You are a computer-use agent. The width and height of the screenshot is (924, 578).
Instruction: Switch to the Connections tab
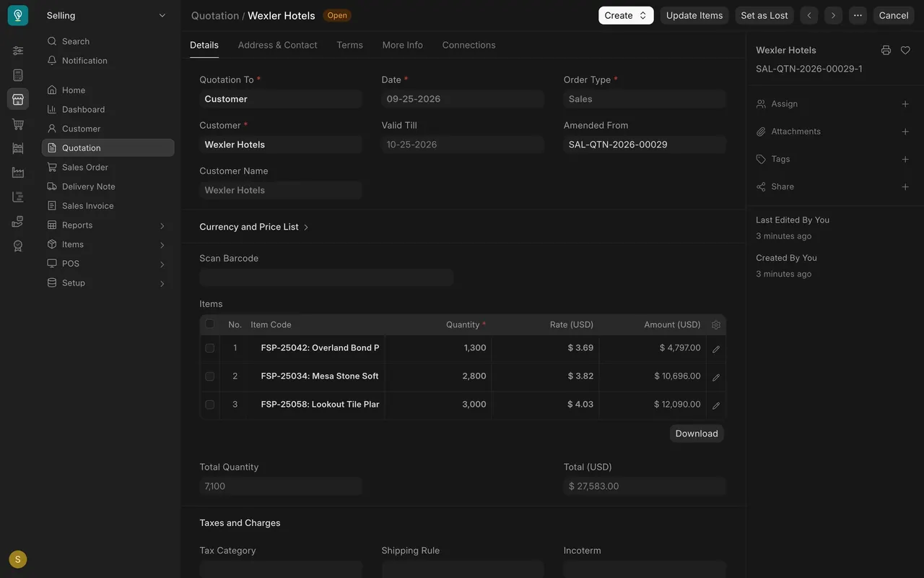tap(469, 45)
